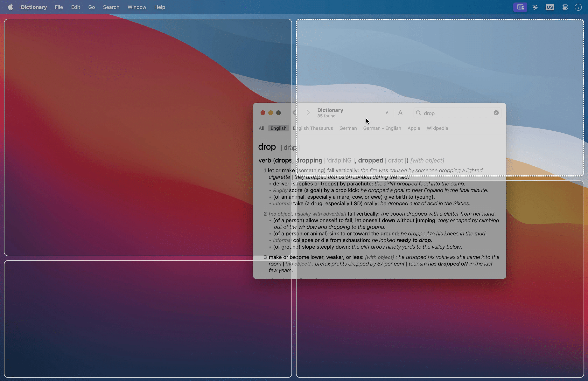Open the Search menu
The width and height of the screenshot is (588, 381).
(x=111, y=7)
